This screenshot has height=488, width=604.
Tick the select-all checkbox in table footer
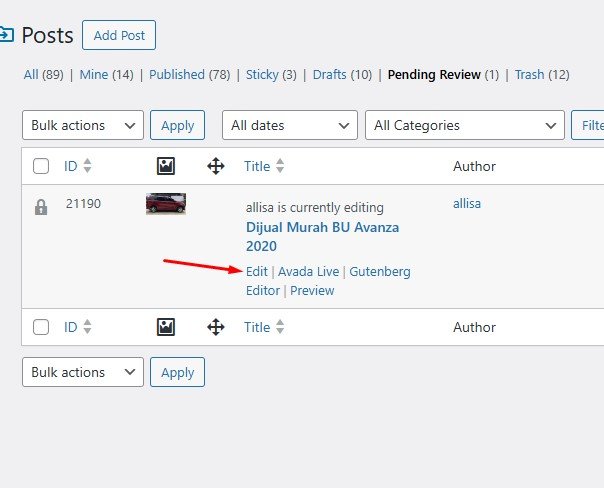[x=41, y=327]
